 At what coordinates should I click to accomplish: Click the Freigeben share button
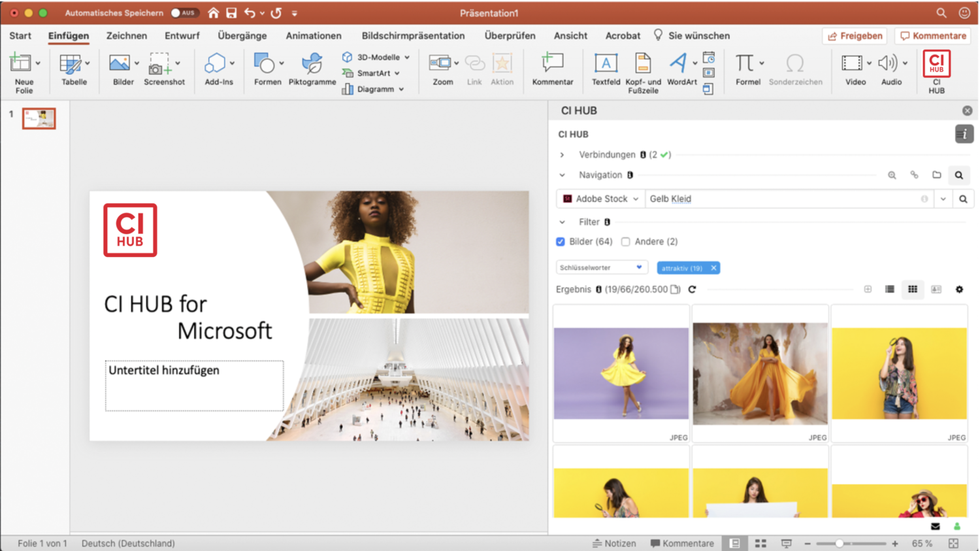[855, 36]
